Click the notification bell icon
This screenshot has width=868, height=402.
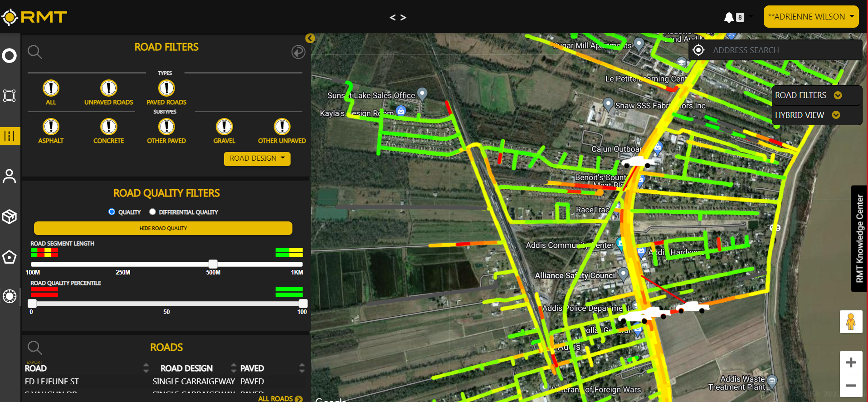coord(729,17)
